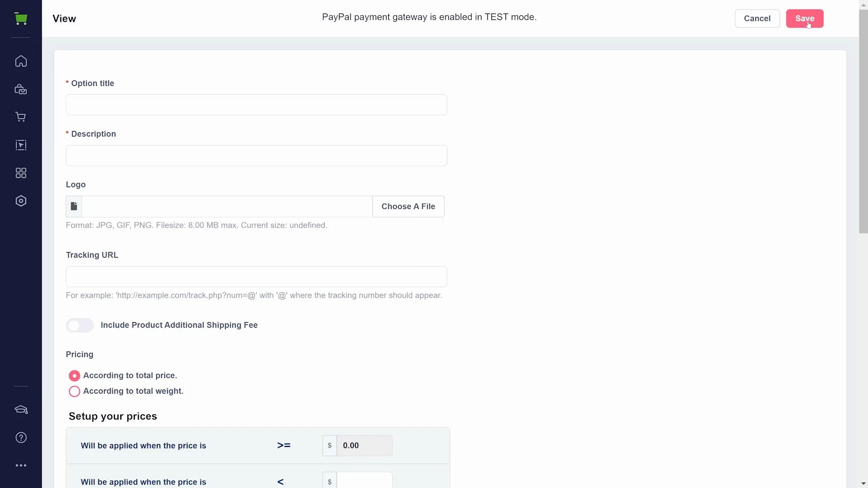The image size is (868, 488).
Task: Toggle Include Product Additional Shipping Fee
Action: pos(80,325)
